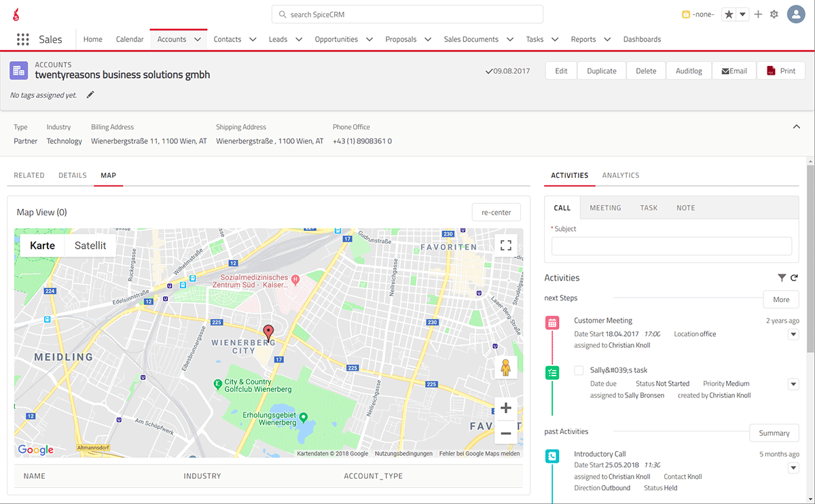The width and height of the screenshot is (815, 504).
Task: Click the favorites star icon
Action: [x=729, y=14]
